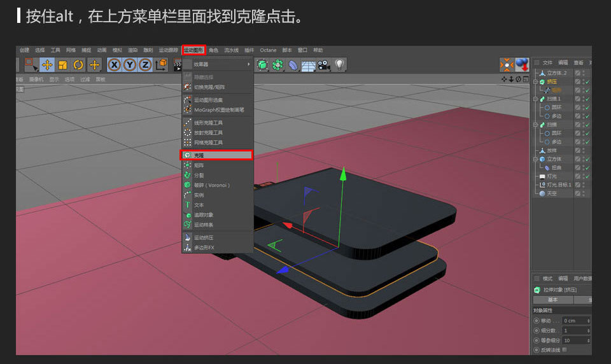Toggle the Y axis lock
Image resolution: width=611 pixels, height=364 pixels.
click(130, 65)
